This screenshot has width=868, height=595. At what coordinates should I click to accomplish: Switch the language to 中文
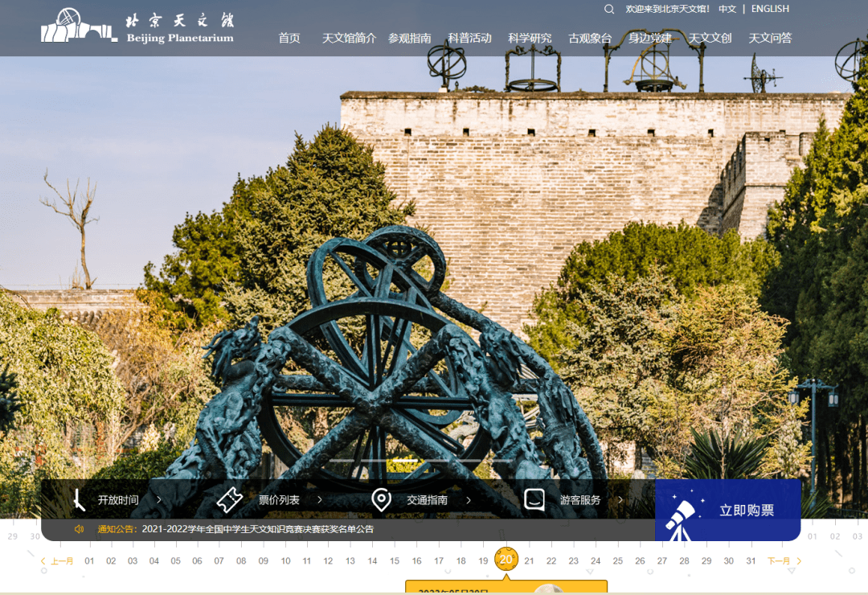click(x=727, y=9)
